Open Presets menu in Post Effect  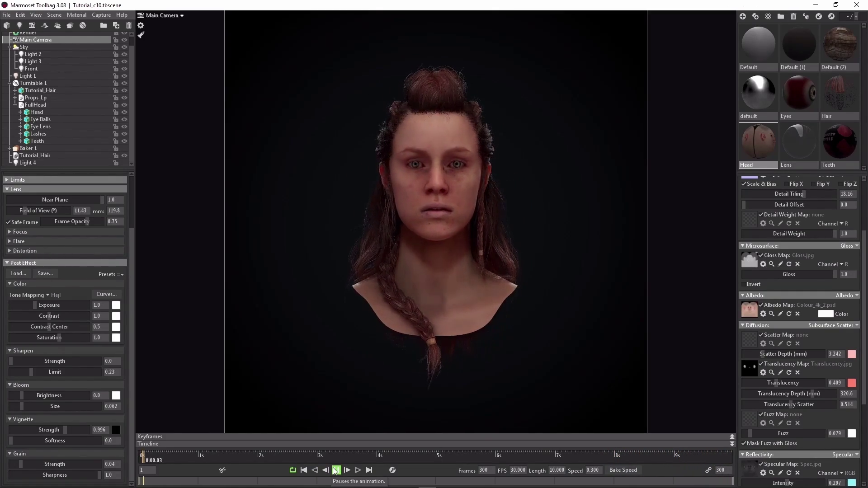[x=111, y=274]
